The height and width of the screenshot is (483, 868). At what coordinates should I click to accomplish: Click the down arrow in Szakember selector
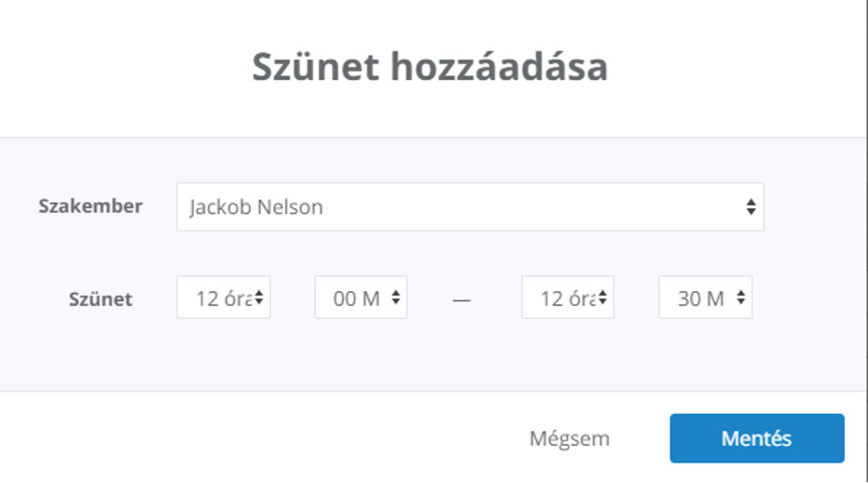[x=751, y=211]
